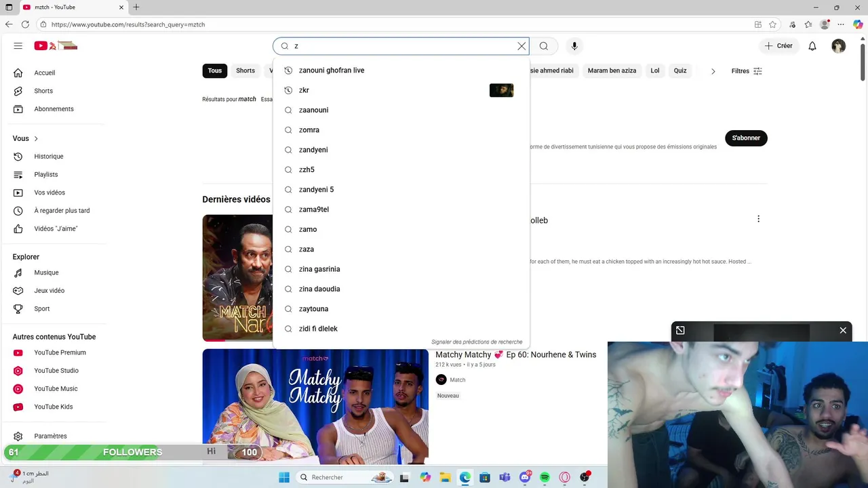868x488 pixels.
Task: Expand the floating webcam window
Action: (x=680, y=330)
